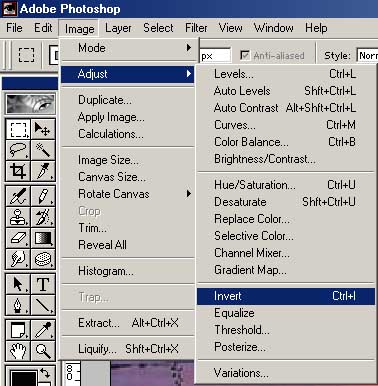Select the Airbrush tool
The height and width of the screenshot is (386, 378).
(18, 196)
